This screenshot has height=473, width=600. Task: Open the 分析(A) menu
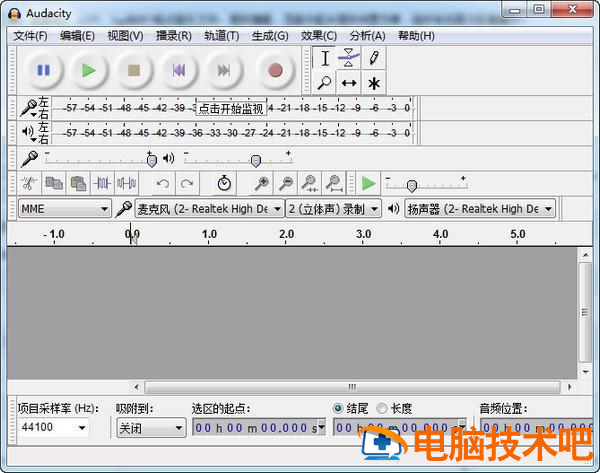point(367,36)
